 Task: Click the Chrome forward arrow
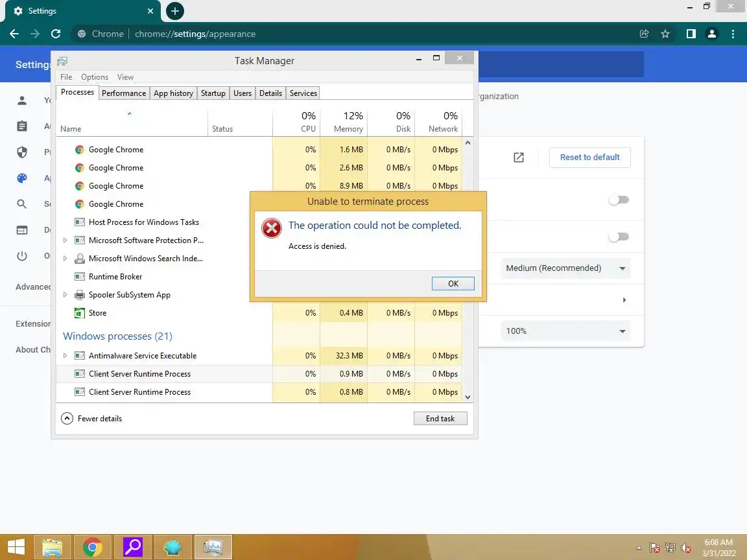click(x=35, y=34)
